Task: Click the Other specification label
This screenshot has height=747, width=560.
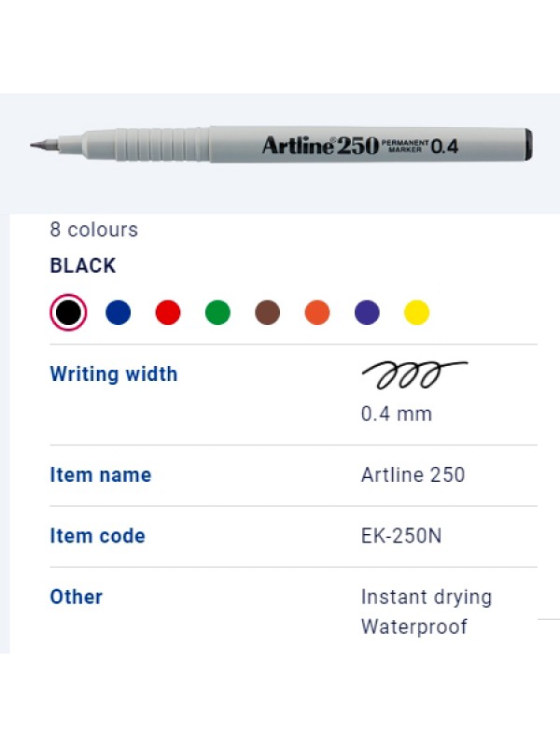Action: (x=77, y=597)
